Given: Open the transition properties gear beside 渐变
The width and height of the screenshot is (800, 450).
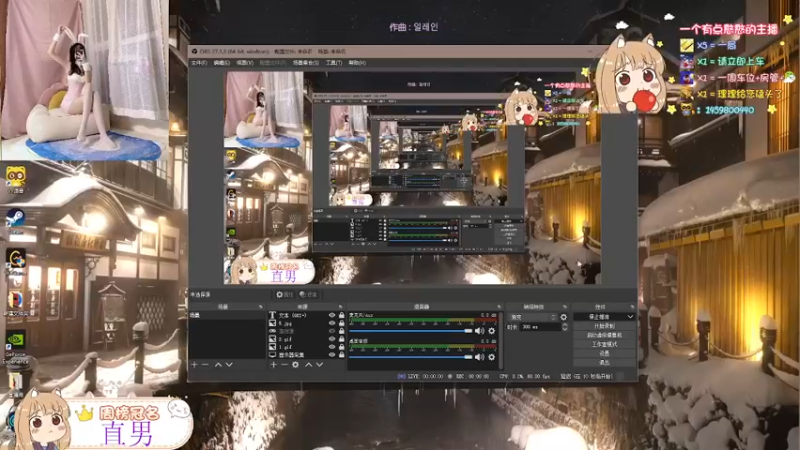Looking at the screenshot, I should (563, 317).
